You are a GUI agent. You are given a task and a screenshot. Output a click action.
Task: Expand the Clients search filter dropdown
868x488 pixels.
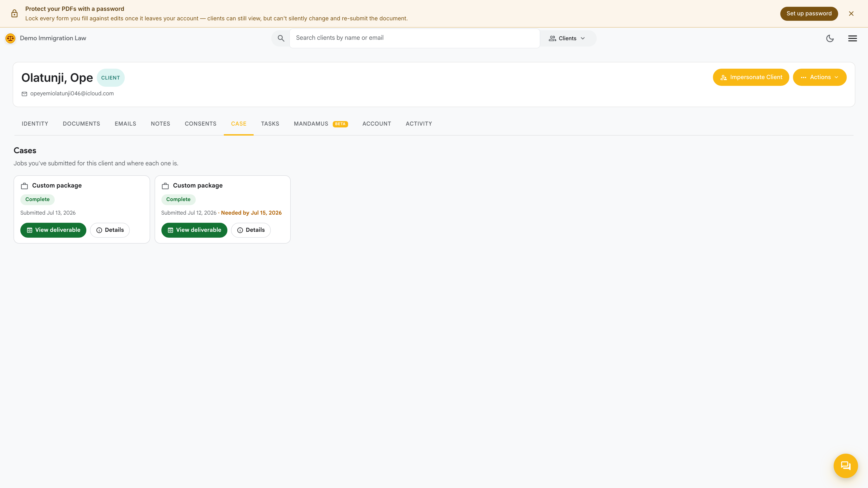click(567, 38)
